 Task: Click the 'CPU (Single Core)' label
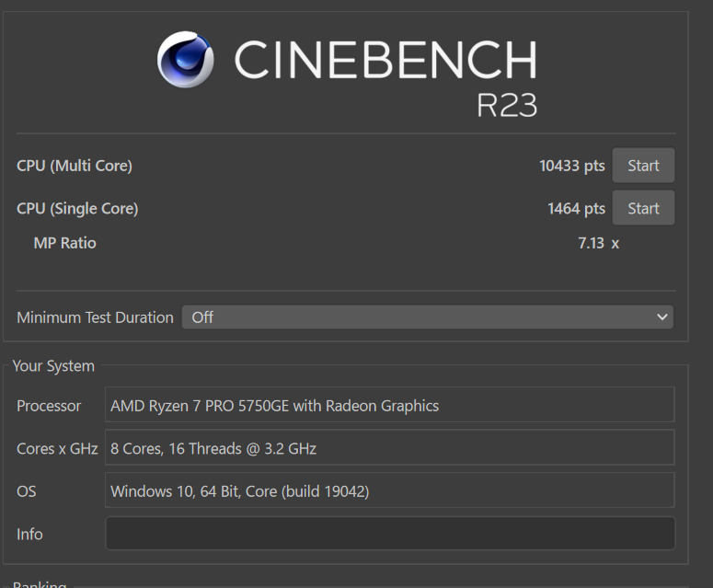click(x=77, y=209)
